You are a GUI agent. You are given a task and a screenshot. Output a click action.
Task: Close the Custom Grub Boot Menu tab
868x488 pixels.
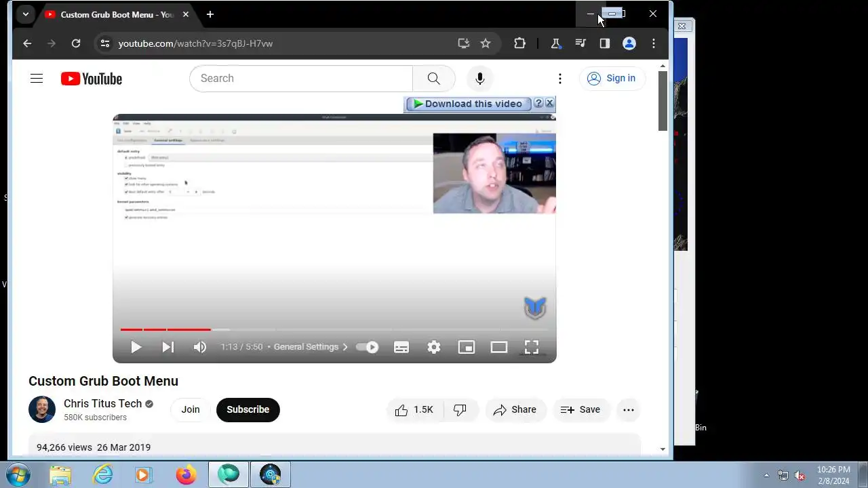[186, 14]
